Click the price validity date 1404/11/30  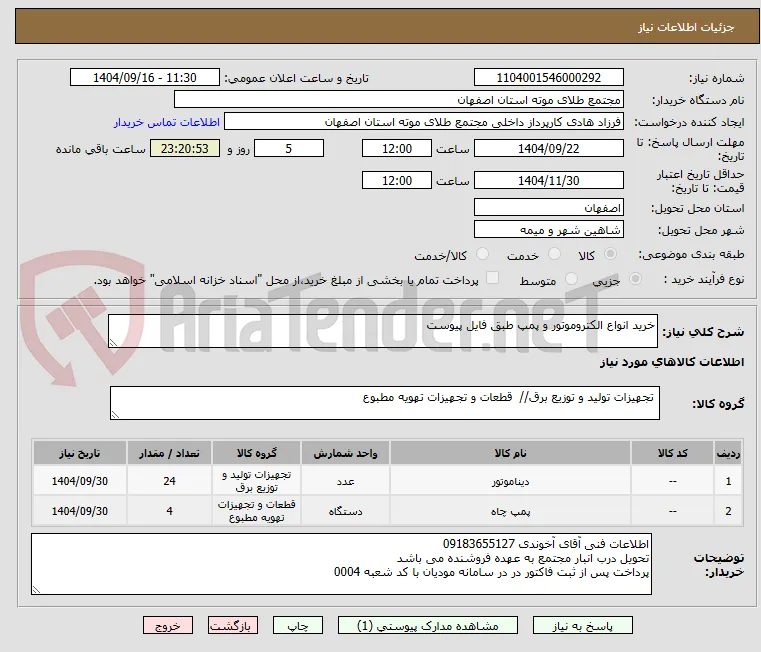(548, 181)
